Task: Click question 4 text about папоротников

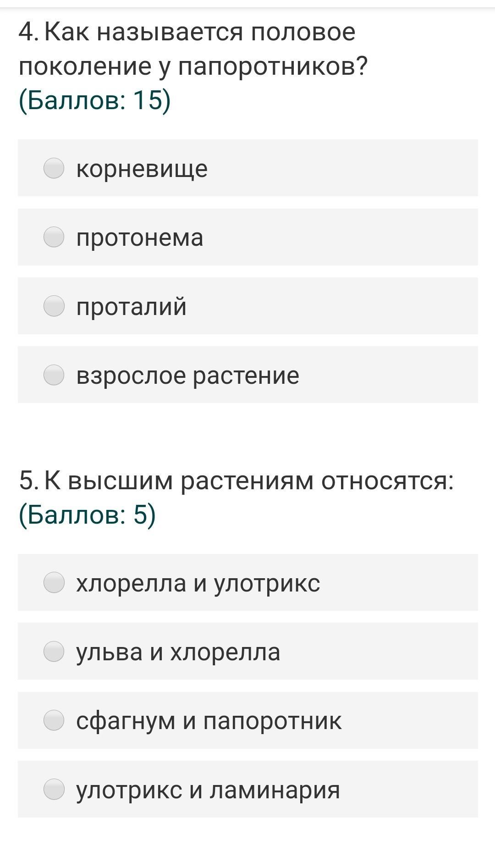Action: point(192,49)
